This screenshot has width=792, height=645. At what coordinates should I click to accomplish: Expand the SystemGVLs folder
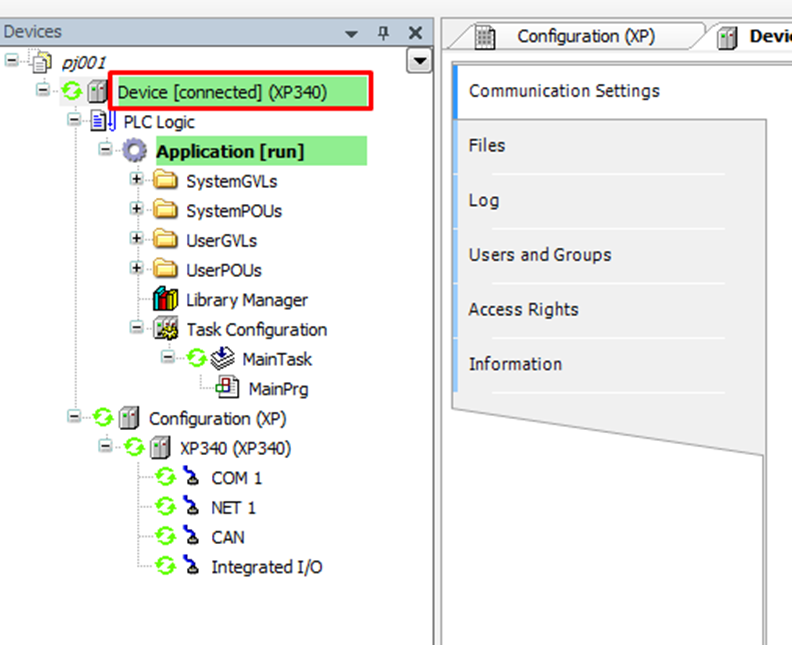point(136,181)
